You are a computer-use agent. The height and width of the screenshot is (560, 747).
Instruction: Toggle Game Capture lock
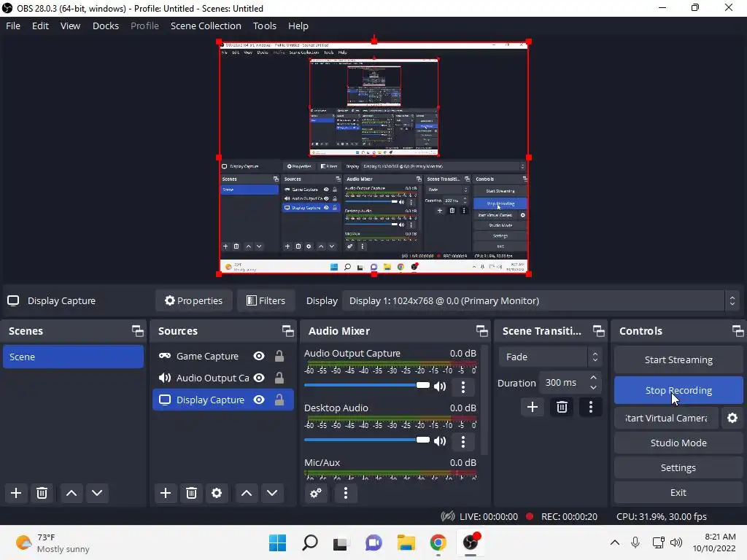[279, 356]
